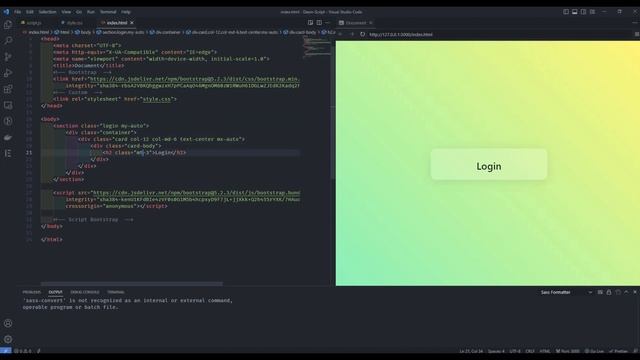Switch to the Problems panel tab
The width and height of the screenshot is (640, 360).
(31, 292)
